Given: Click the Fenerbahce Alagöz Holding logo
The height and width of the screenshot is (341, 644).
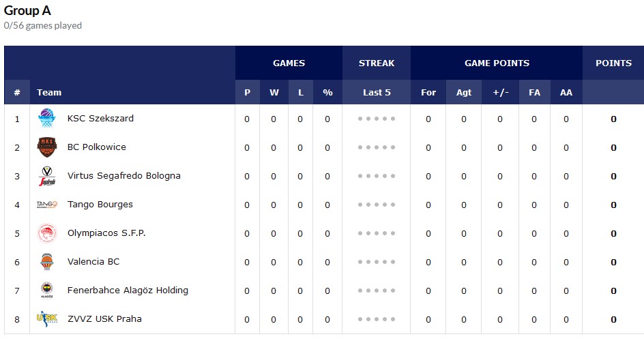Looking at the screenshot, I should click(x=47, y=291).
